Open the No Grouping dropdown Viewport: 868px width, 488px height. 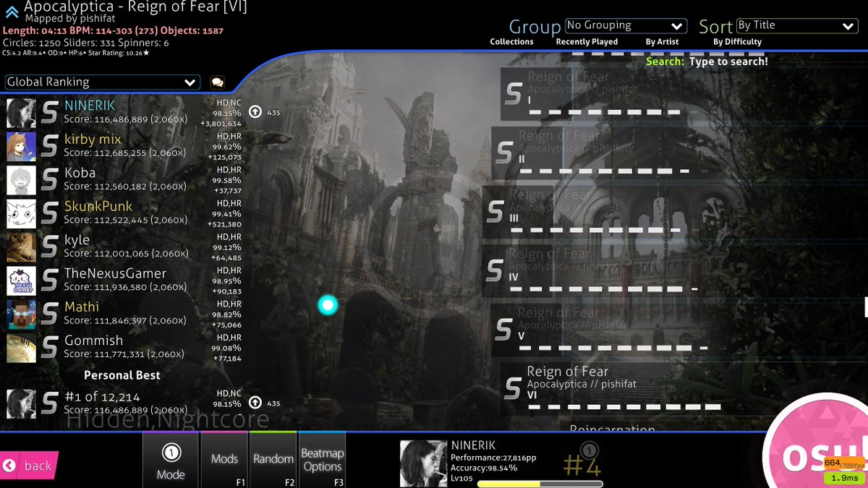(x=626, y=25)
